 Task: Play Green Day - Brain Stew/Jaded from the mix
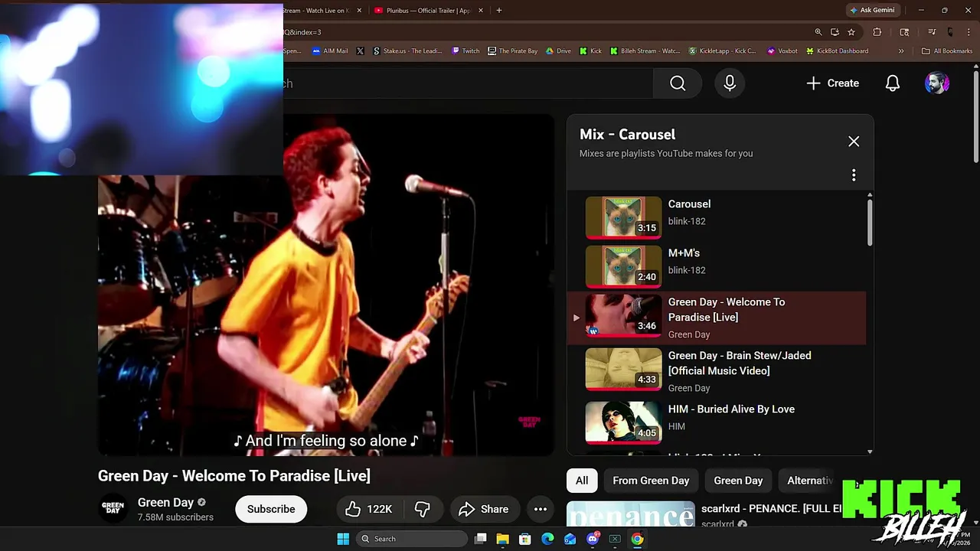pyautogui.click(x=717, y=371)
